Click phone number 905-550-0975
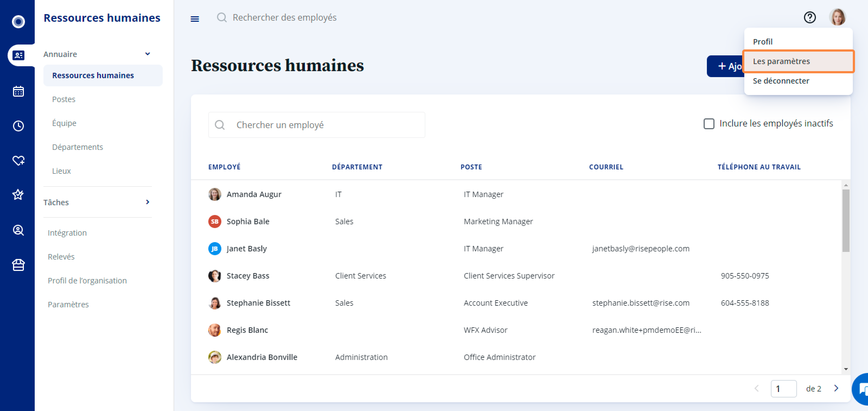This screenshot has width=868, height=411. (745, 276)
